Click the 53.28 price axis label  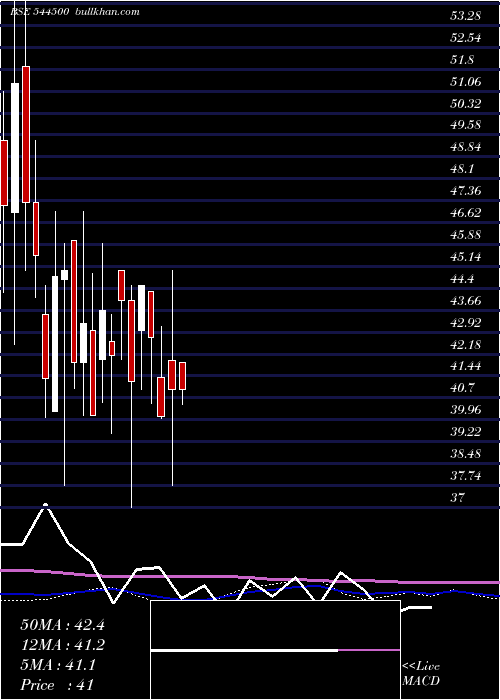pyautogui.click(x=466, y=17)
